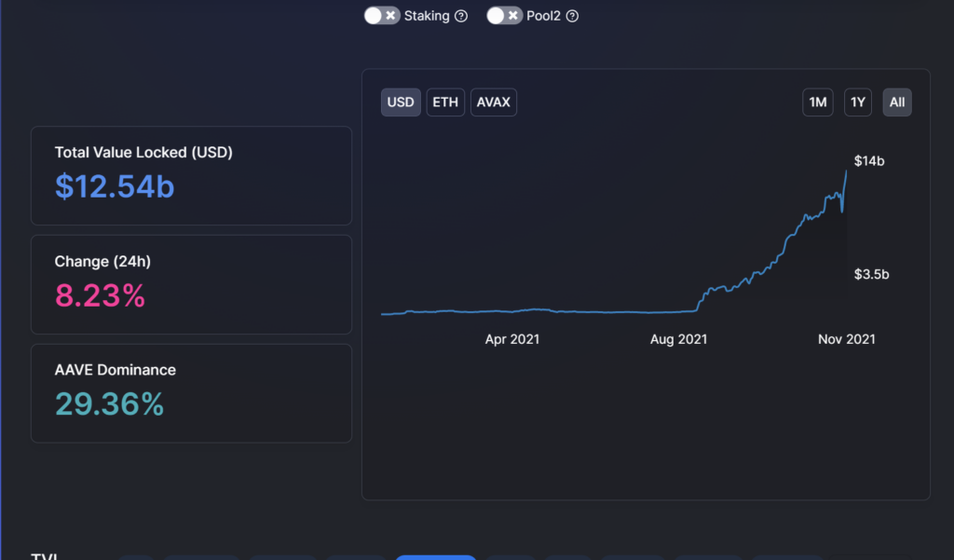Image resolution: width=954 pixels, height=560 pixels.
Task: Click the 29.36% dominance value
Action: pos(110,404)
